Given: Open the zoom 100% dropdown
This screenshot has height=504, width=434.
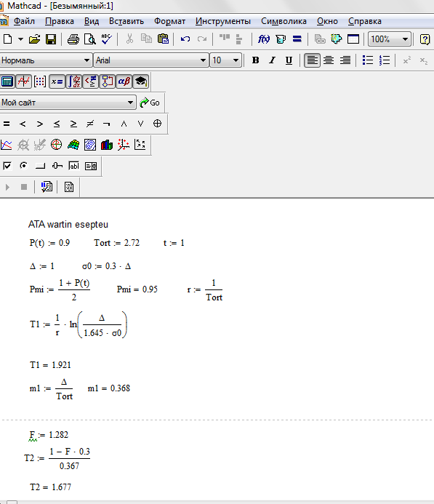Looking at the screenshot, I should (405, 39).
